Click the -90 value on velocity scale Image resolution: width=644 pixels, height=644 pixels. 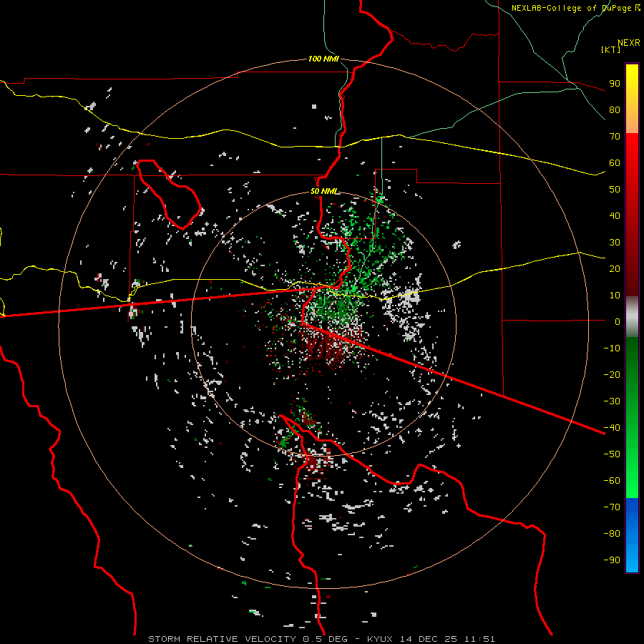pos(612,560)
